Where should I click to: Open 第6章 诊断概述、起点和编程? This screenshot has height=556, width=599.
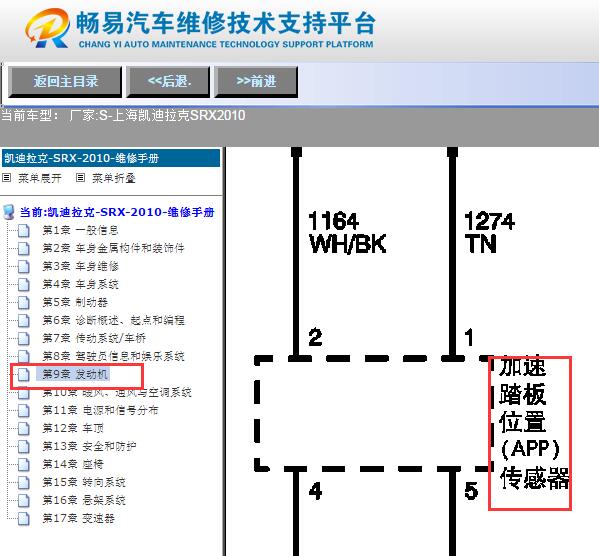tap(113, 320)
